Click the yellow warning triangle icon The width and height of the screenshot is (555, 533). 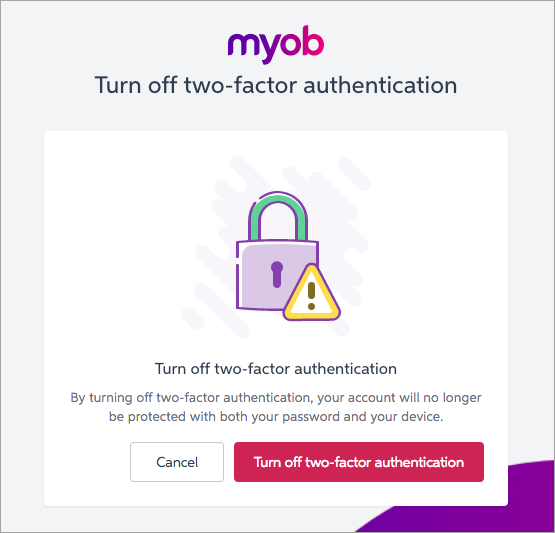click(311, 292)
